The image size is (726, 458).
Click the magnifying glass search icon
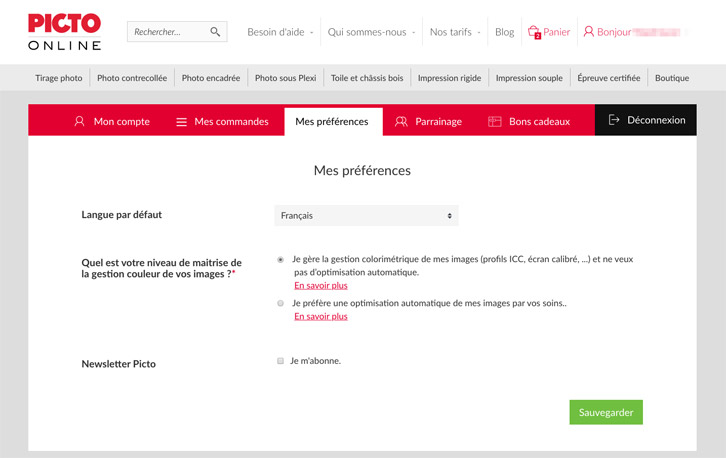[215, 32]
